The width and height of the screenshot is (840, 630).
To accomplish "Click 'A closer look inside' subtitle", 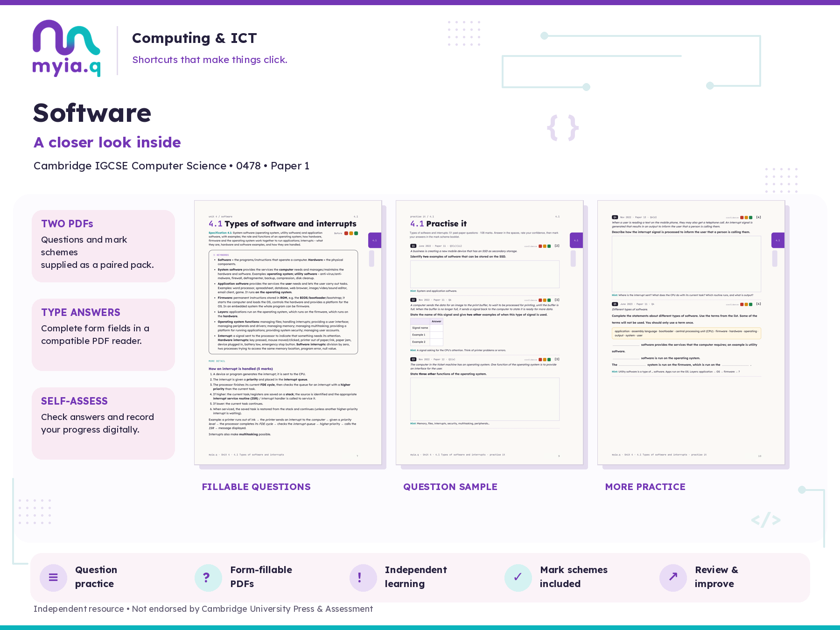I will 107,142.
